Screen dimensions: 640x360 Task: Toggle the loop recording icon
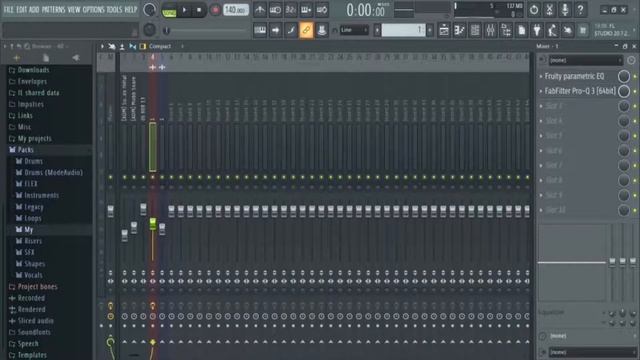[x=322, y=10]
